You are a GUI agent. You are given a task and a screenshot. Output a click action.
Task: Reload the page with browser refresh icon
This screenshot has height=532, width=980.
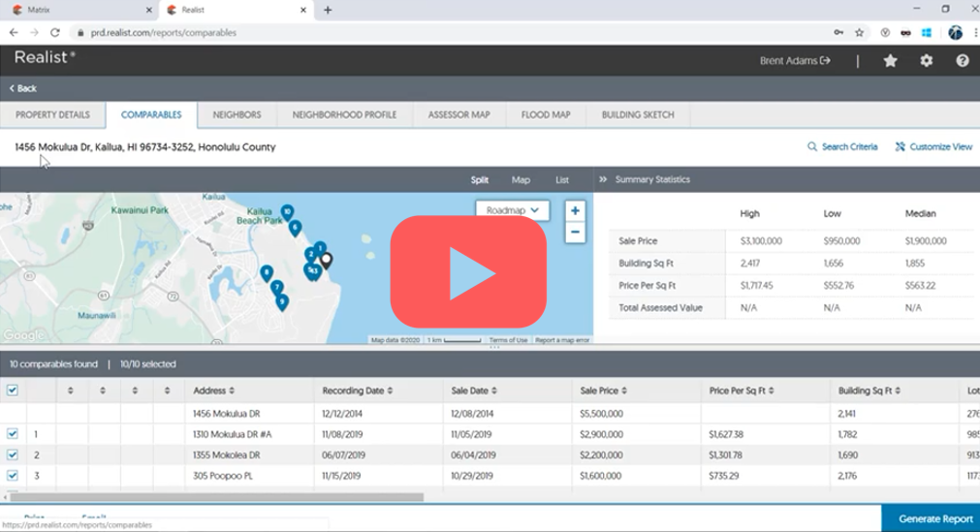(55, 33)
